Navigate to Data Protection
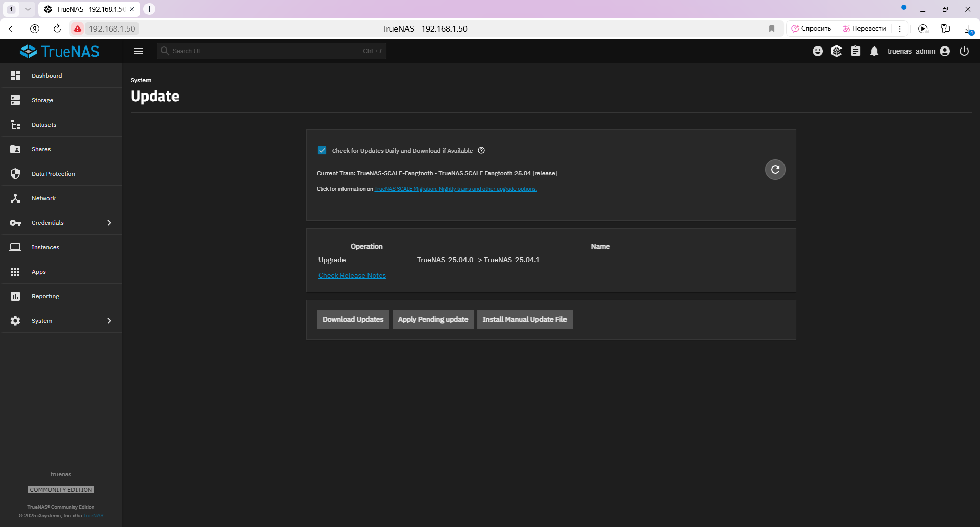 coord(61,174)
